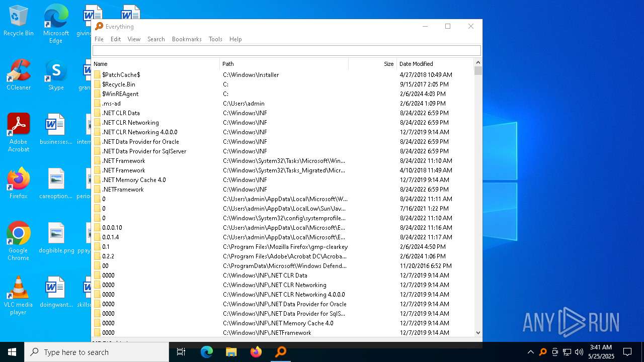This screenshot has width=644, height=362.
Task: Open the Windows Start menu
Action: (12, 352)
